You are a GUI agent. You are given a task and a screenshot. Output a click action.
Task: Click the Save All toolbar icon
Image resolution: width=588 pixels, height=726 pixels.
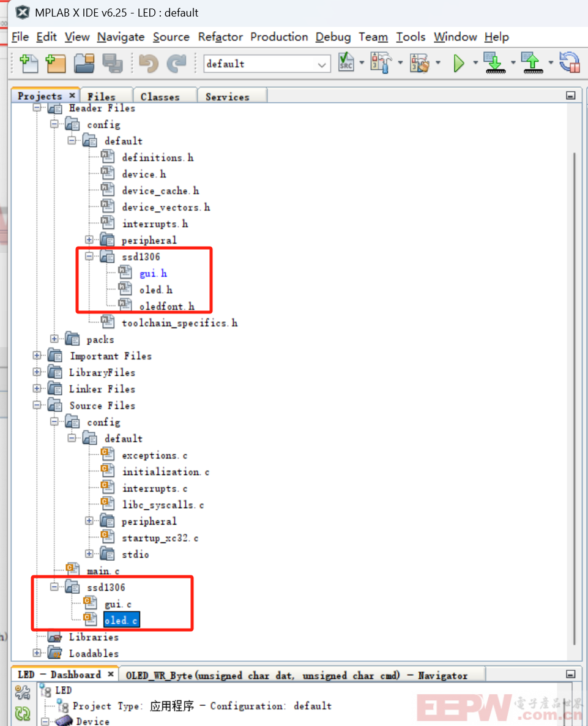click(x=113, y=64)
